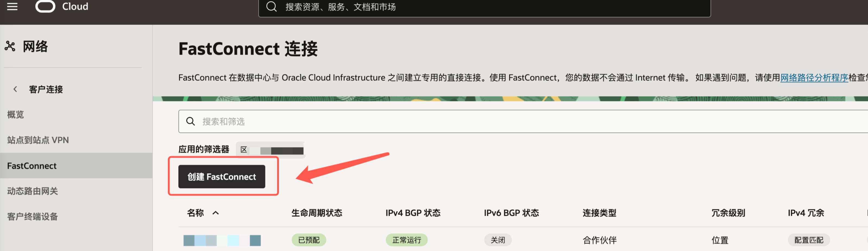Go back using the chevron beside 客户连接

15,89
